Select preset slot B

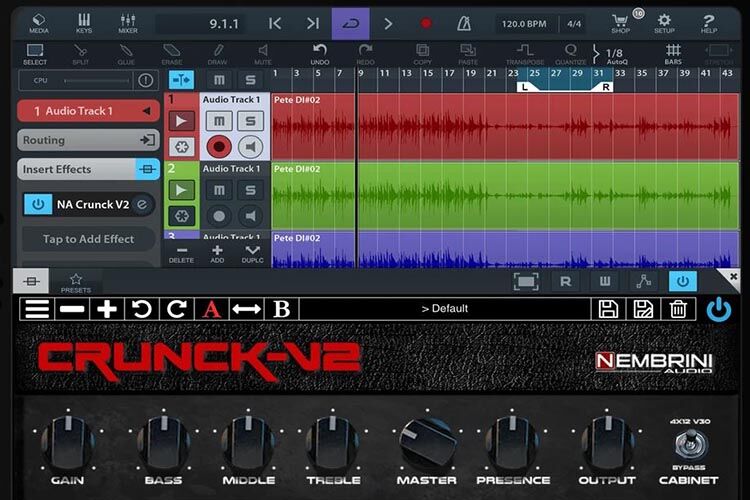[281, 309]
